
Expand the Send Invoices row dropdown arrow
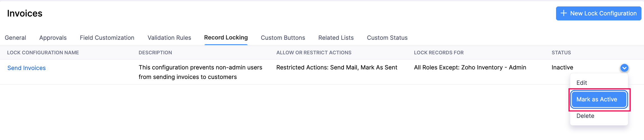[x=624, y=68]
